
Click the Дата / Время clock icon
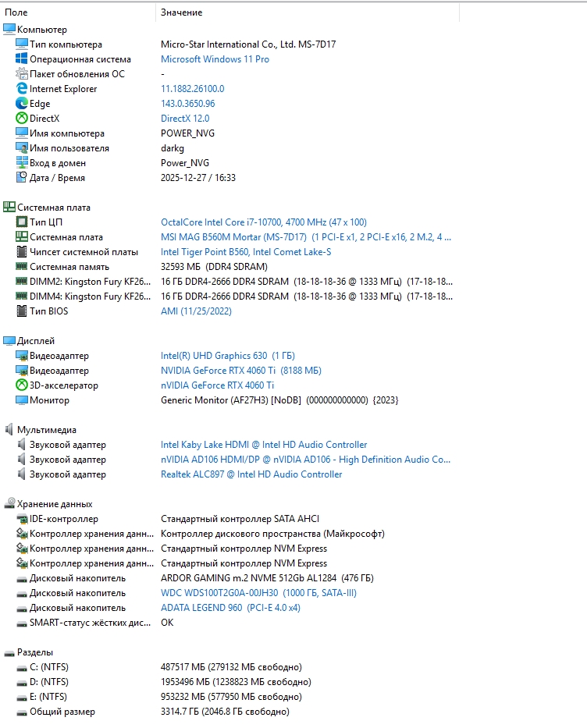[21, 178]
